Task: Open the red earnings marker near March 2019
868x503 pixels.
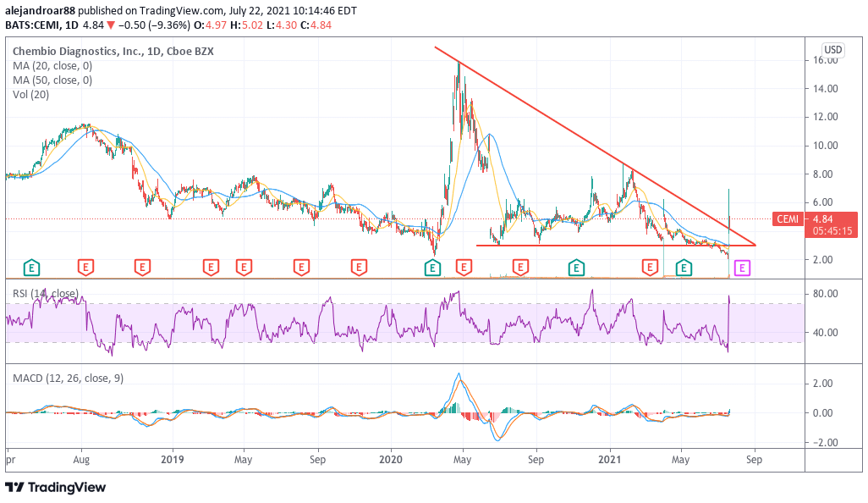Action: (211, 268)
